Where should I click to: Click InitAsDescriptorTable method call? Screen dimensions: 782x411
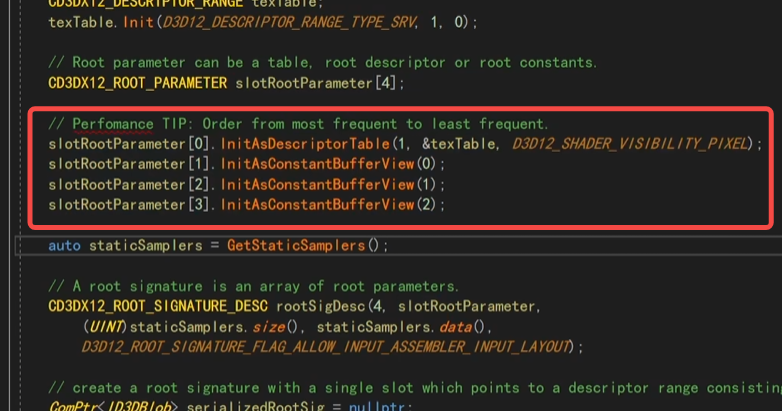point(305,144)
